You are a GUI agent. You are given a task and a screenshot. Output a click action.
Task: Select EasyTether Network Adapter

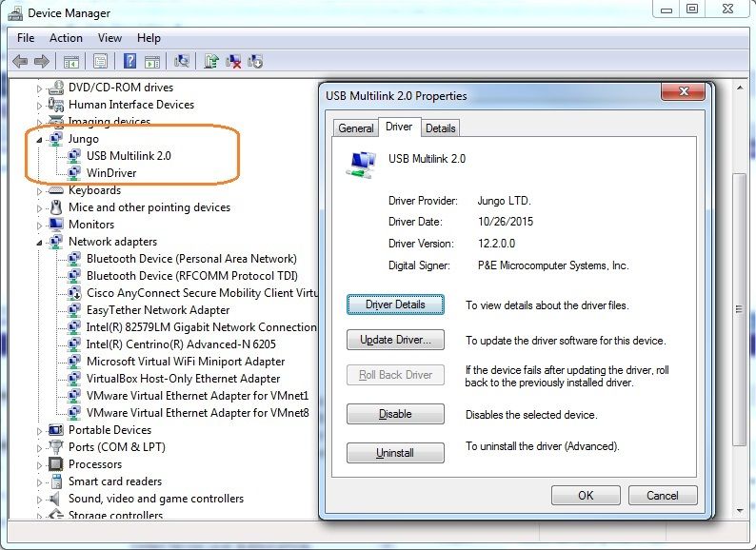pos(158,310)
